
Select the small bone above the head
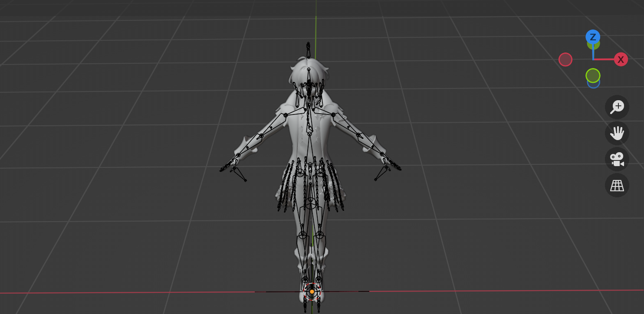tap(308, 50)
